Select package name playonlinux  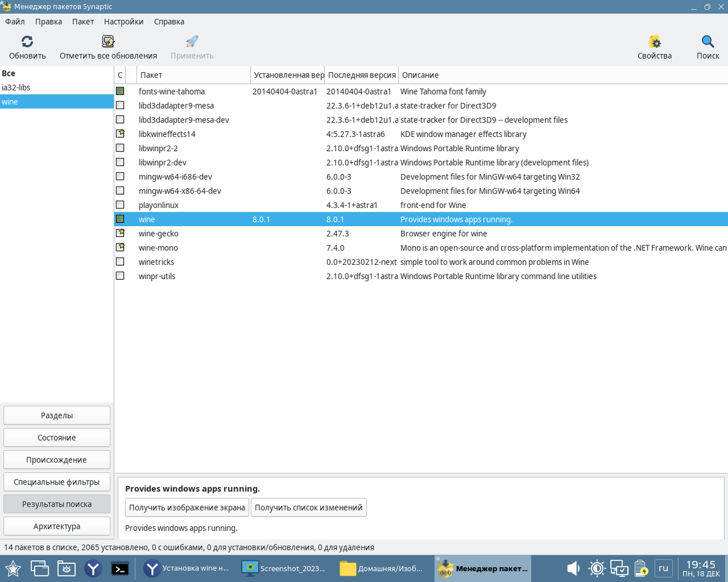(x=158, y=205)
